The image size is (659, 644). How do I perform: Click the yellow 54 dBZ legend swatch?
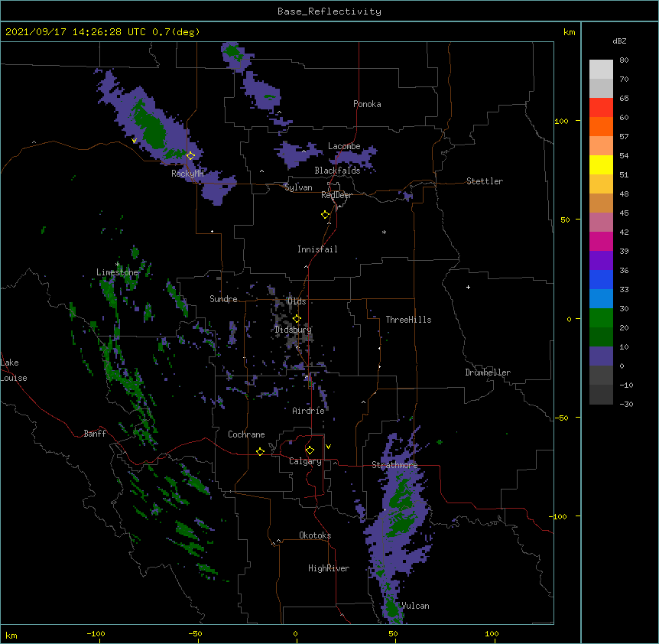[601, 164]
